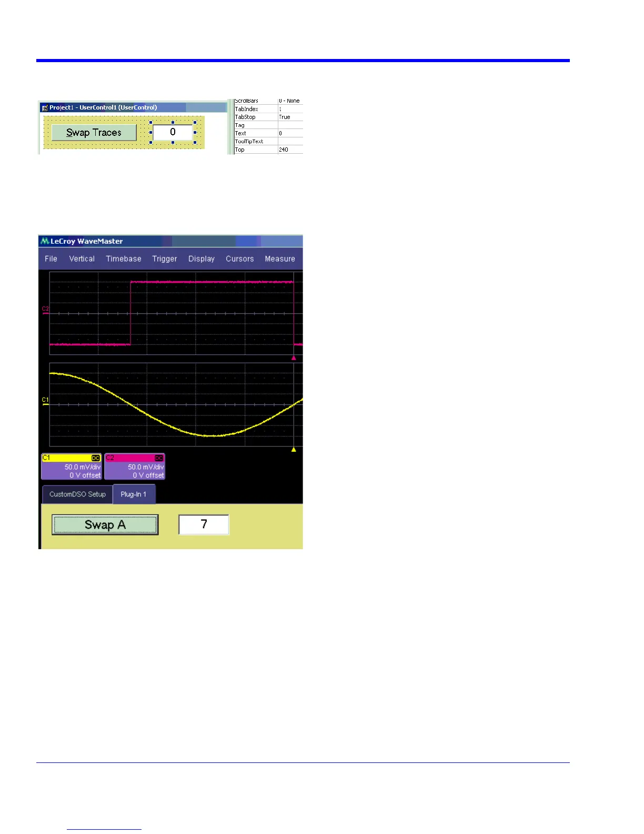
Task: Click the C2 trace label on grid
Action: [45, 309]
